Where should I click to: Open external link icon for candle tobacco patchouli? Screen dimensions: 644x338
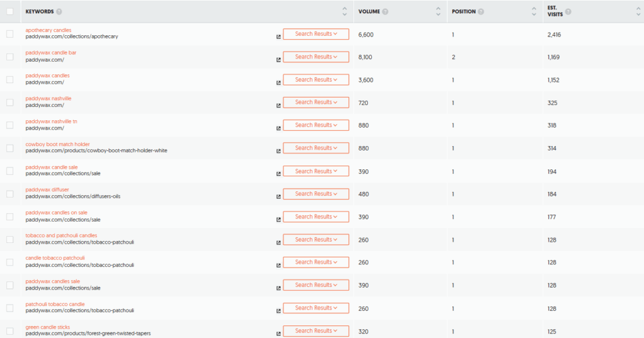279,265
